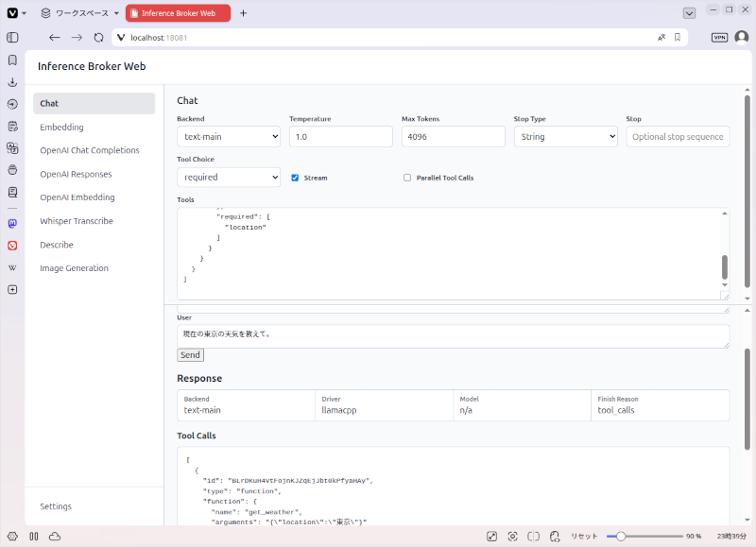
Task: Open the Tool Choice dropdown
Action: [229, 178]
